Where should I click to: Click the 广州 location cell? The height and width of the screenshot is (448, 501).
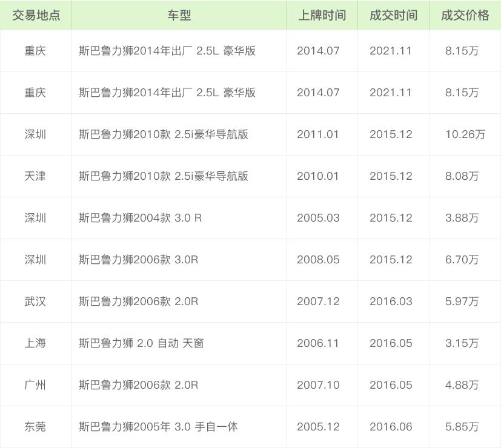point(35,386)
